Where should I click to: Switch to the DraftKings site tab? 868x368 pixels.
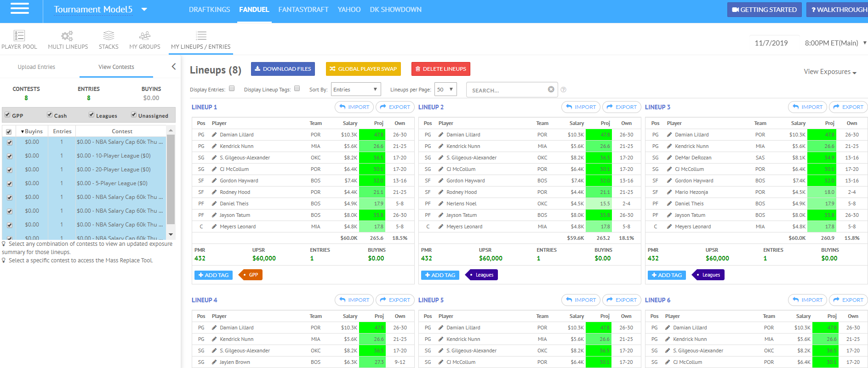(x=209, y=10)
